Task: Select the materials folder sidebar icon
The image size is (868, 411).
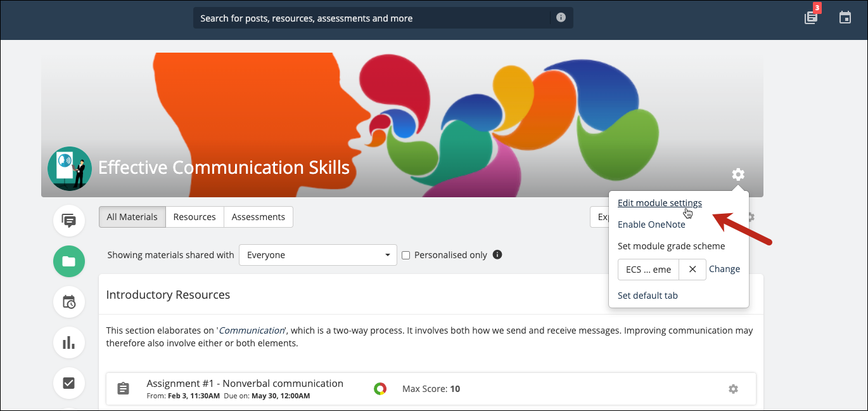Action: (69, 261)
